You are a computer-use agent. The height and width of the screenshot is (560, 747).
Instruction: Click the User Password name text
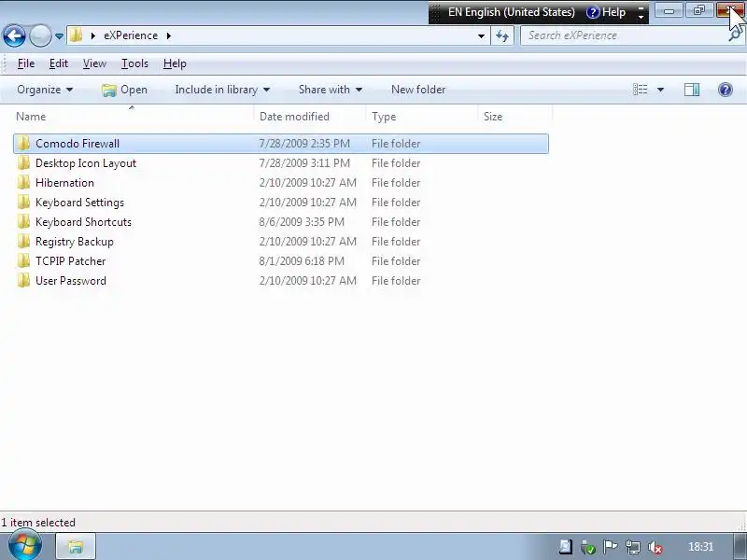point(71,281)
